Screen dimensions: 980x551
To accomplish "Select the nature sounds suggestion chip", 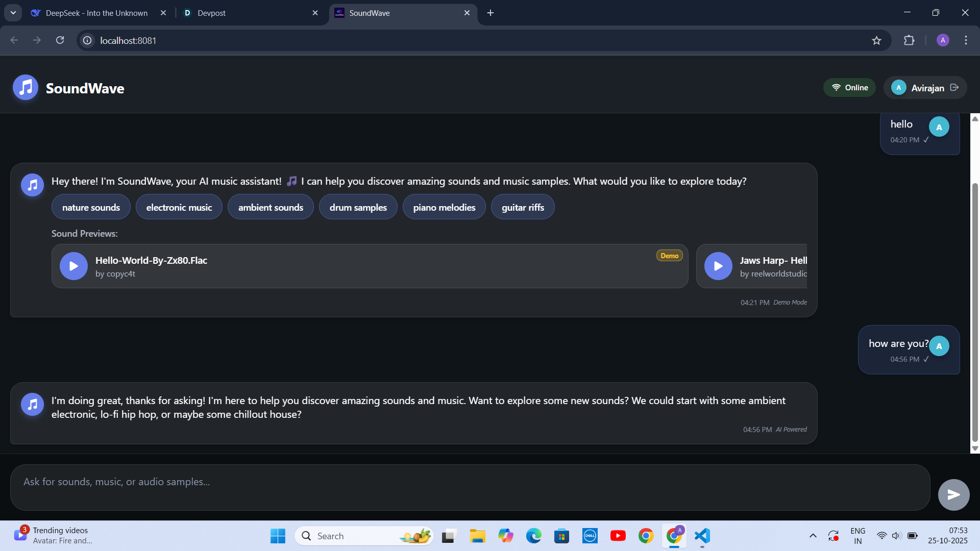I will tap(91, 207).
